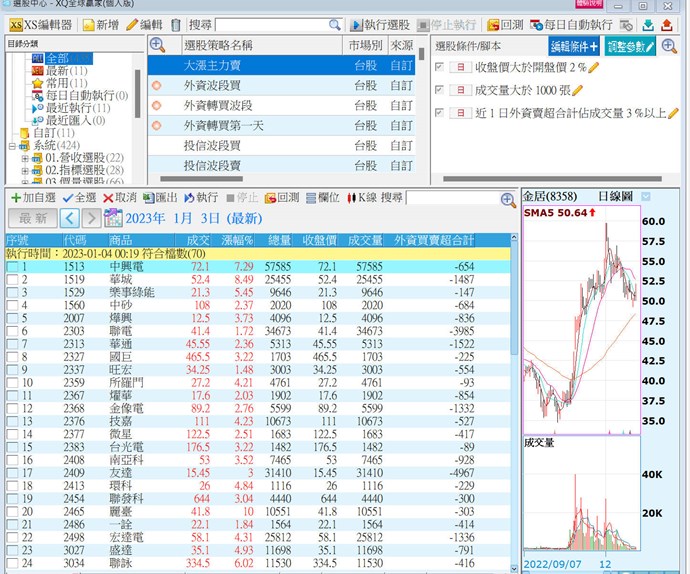The image size is (690, 574).
Task: Select 最新(11) in category tree
Action: (66, 71)
